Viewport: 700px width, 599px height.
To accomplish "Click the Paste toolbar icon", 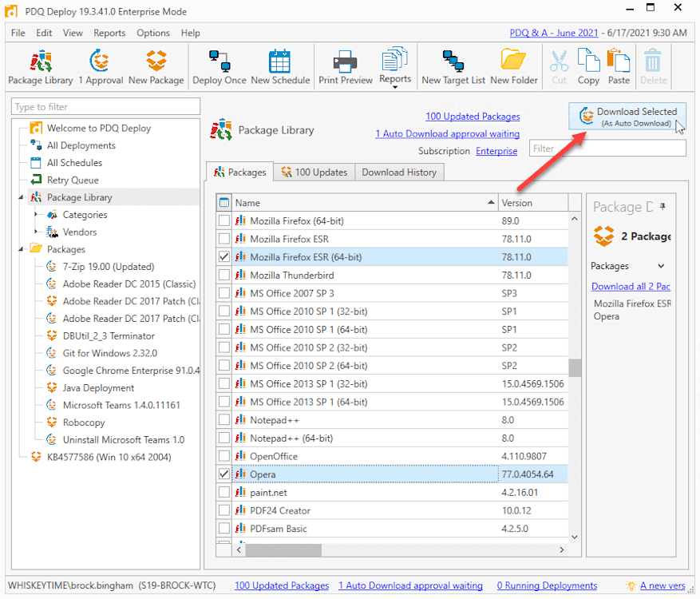I will pyautogui.click(x=619, y=67).
